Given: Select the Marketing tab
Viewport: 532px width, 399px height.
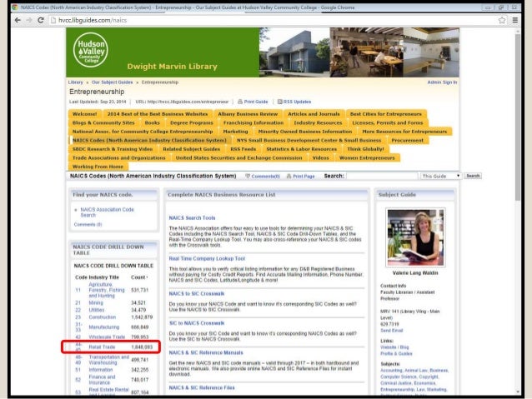Looking at the screenshot, I should click(235, 132).
